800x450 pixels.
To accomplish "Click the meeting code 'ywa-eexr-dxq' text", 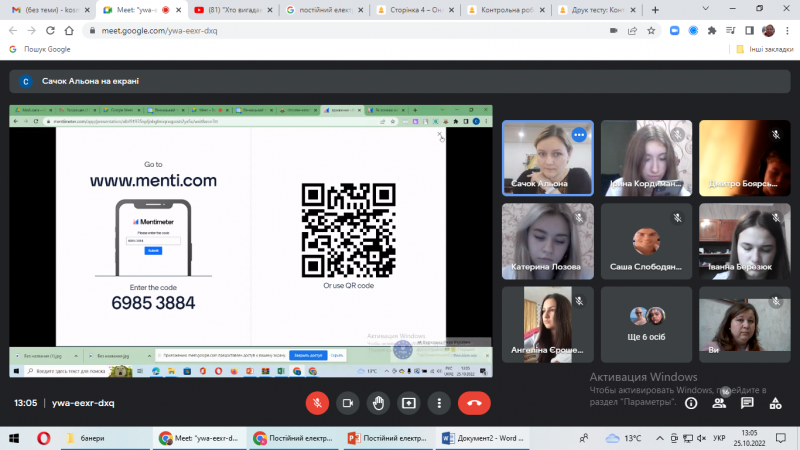I will [x=83, y=403].
